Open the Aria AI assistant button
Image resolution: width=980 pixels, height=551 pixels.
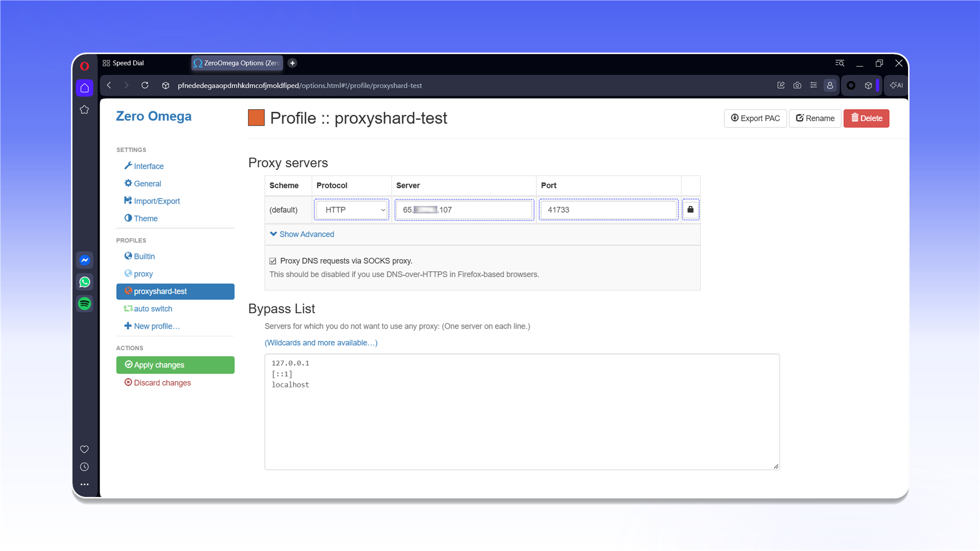coord(896,85)
